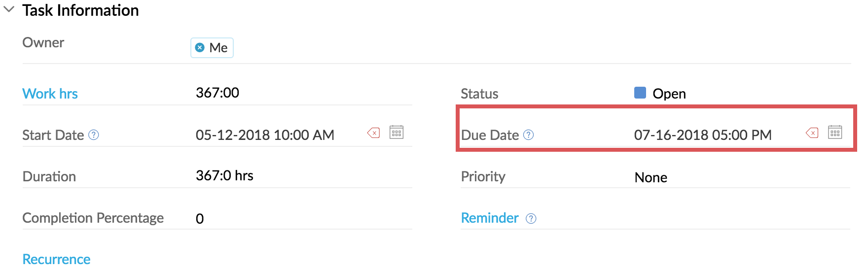Select the Open status color square

pos(640,93)
